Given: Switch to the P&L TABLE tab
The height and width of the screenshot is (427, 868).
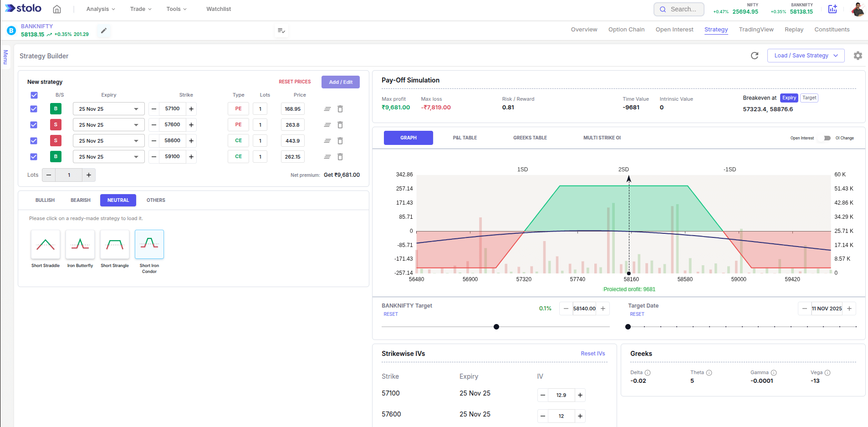Looking at the screenshot, I should tap(465, 138).
